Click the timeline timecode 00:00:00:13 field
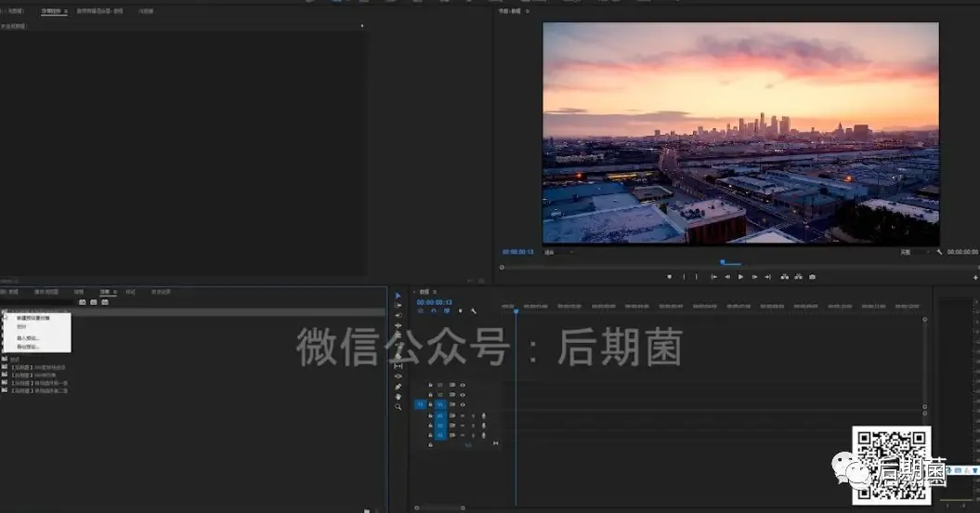Viewport: 980px width, 513px height. click(435, 302)
